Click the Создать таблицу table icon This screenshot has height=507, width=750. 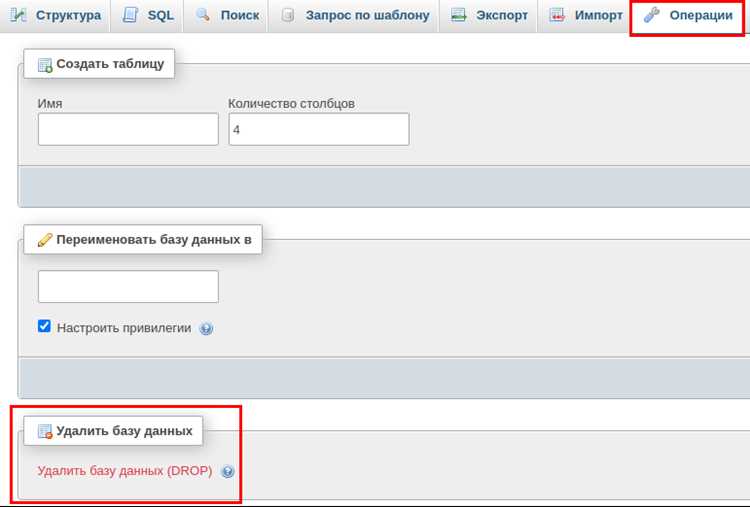[45, 65]
